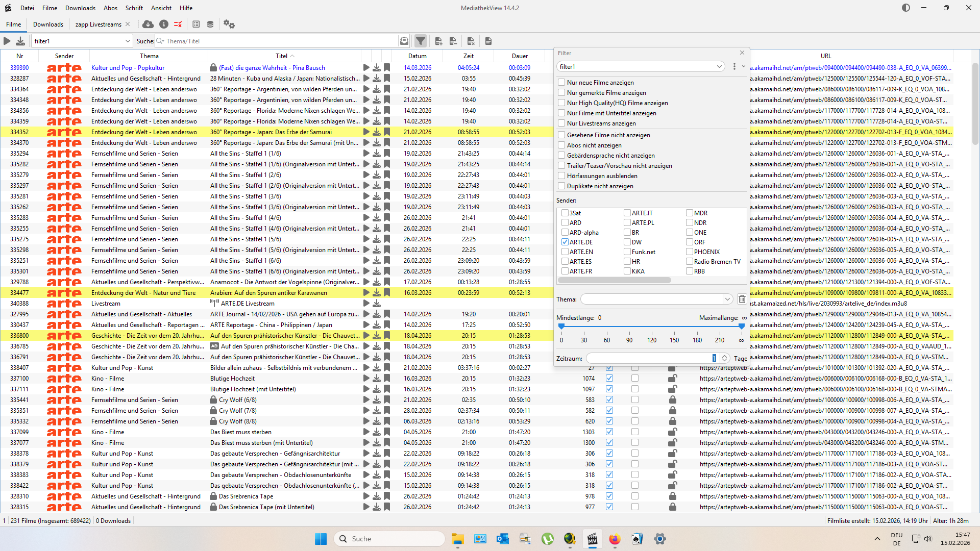The image size is (980, 551).
Task: Click the download film list cloud icon
Action: pos(148,24)
